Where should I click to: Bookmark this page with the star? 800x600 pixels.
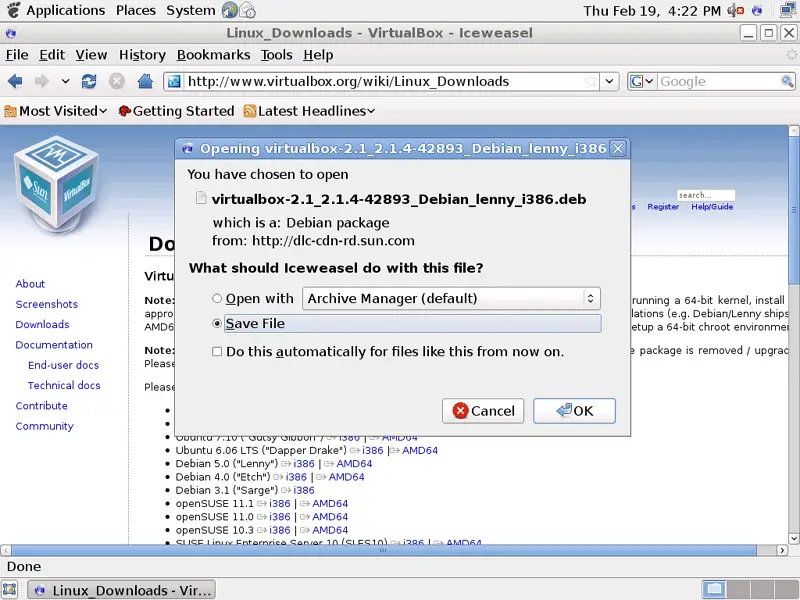click(590, 81)
